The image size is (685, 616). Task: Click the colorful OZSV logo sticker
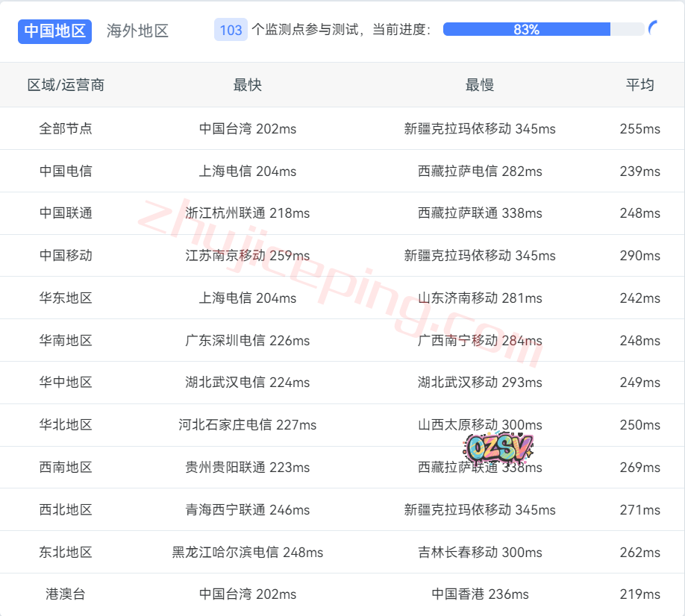tap(498, 446)
